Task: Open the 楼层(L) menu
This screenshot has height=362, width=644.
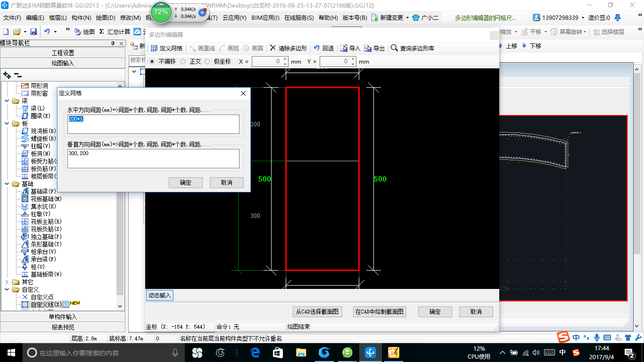Action: point(58,18)
